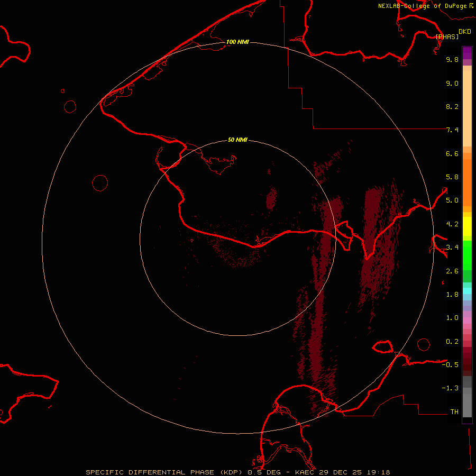Click the 0.2 color scale value
Image resolution: width=476 pixels, height=476 pixels.
pyautogui.click(x=452, y=342)
